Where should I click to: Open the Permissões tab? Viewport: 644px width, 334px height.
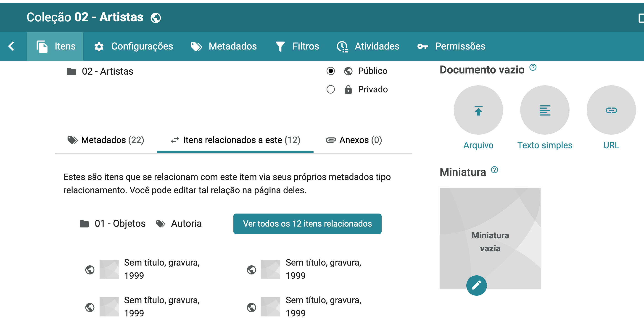[x=451, y=46]
